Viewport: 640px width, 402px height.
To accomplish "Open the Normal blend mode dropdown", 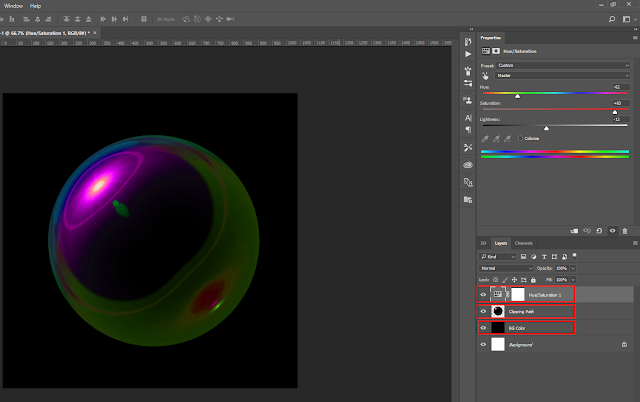I will tap(506, 269).
